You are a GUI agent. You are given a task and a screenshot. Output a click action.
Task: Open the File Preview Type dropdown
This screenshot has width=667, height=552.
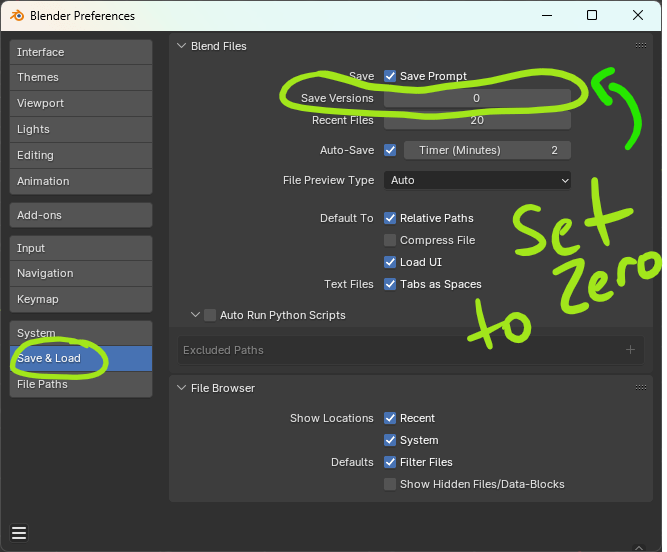(477, 180)
